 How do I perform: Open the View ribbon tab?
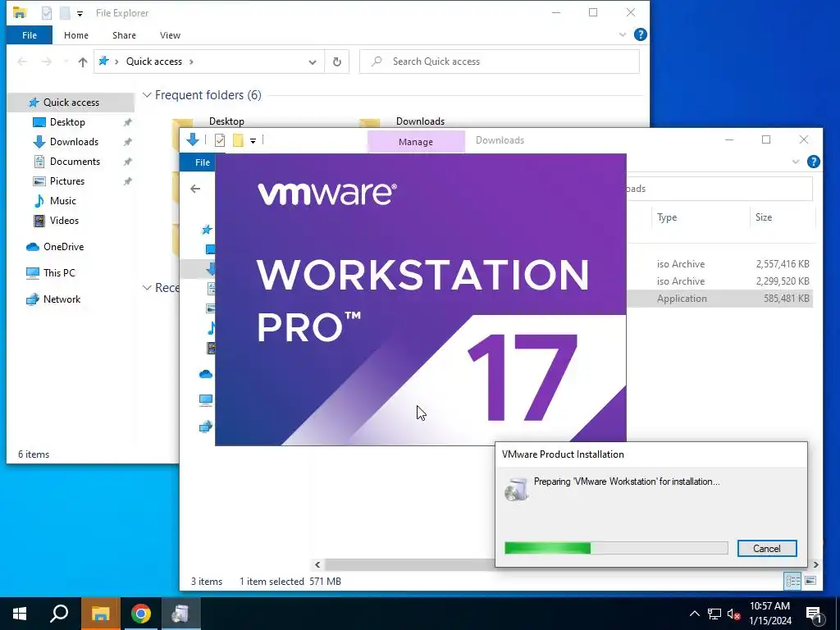click(170, 35)
